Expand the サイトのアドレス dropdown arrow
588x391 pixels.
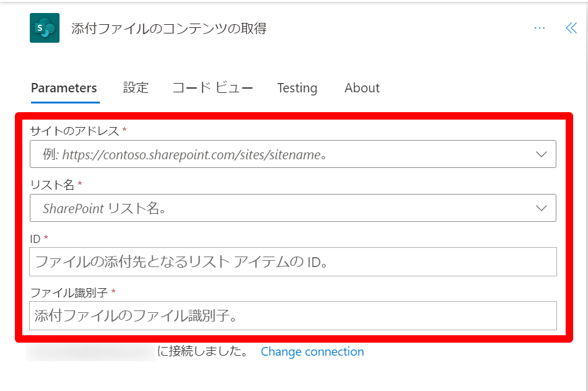point(541,154)
